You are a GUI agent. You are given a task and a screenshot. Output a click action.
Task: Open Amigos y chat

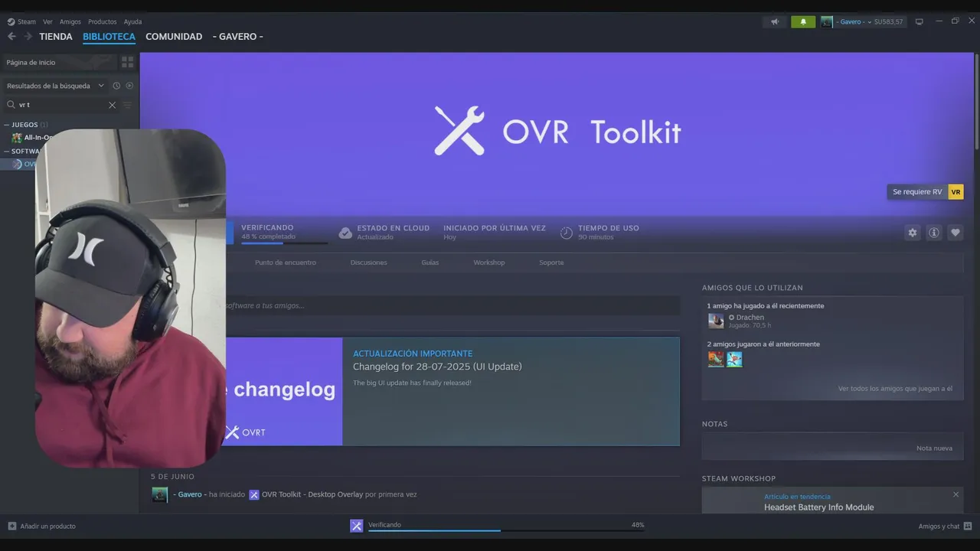(x=945, y=526)
